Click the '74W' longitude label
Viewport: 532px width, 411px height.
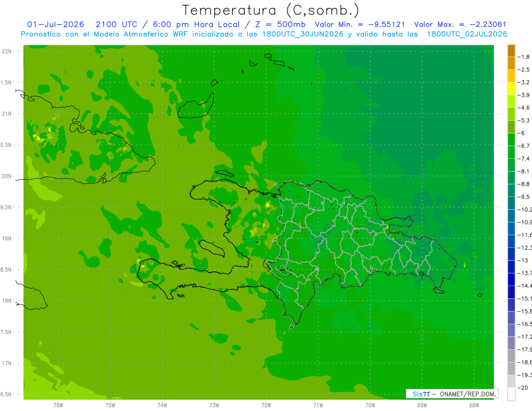pyautogui.click(x=162, y=405)
